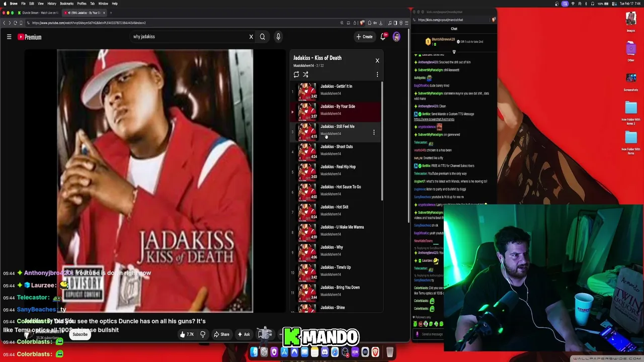Focus the Brave address bar URL
This screenshot has height=362, width=644.
(x=181, y=23)
